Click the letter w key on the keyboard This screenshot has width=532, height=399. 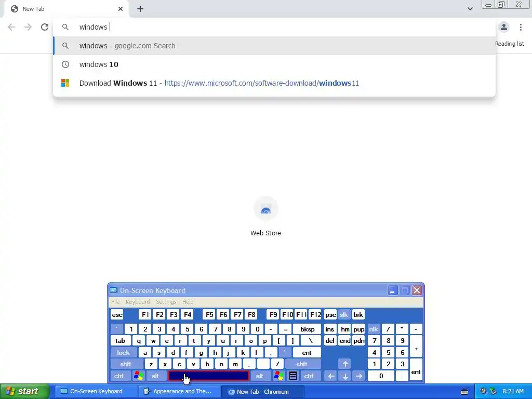153,341
